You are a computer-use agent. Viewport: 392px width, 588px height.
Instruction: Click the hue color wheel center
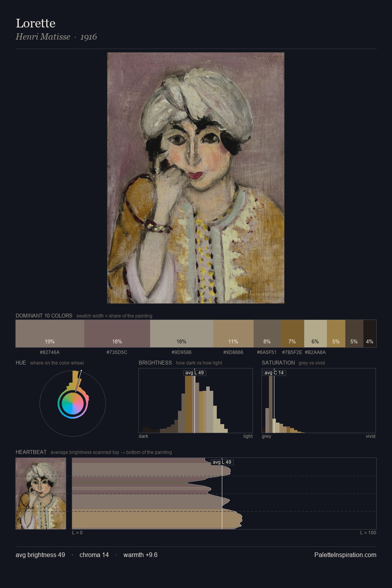(73, 404)
